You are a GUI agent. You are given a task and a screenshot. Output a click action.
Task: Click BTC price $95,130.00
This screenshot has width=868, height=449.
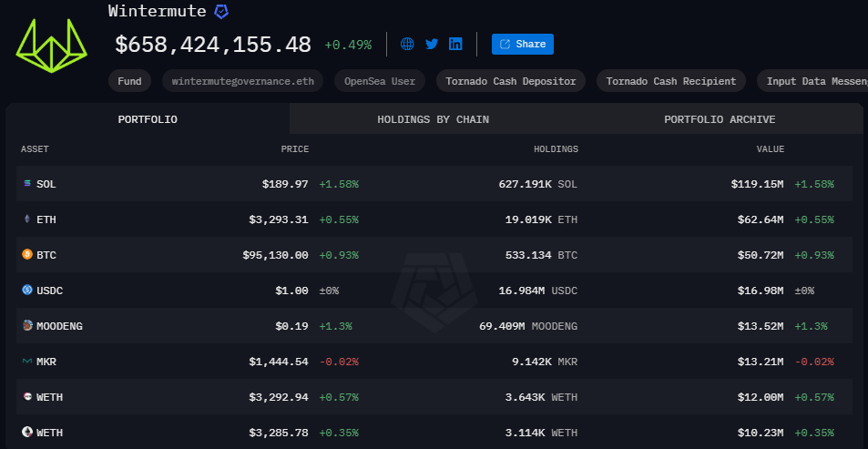(275, 255)
